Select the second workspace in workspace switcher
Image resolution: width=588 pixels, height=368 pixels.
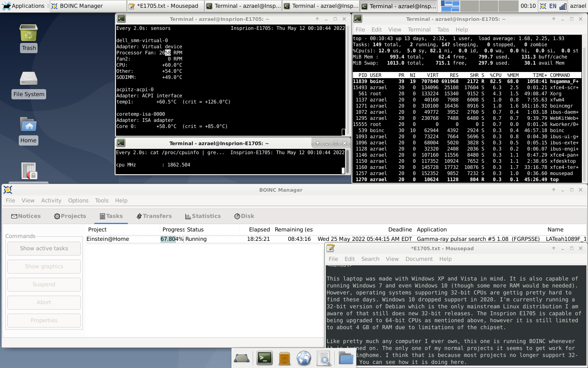[470, 6]
